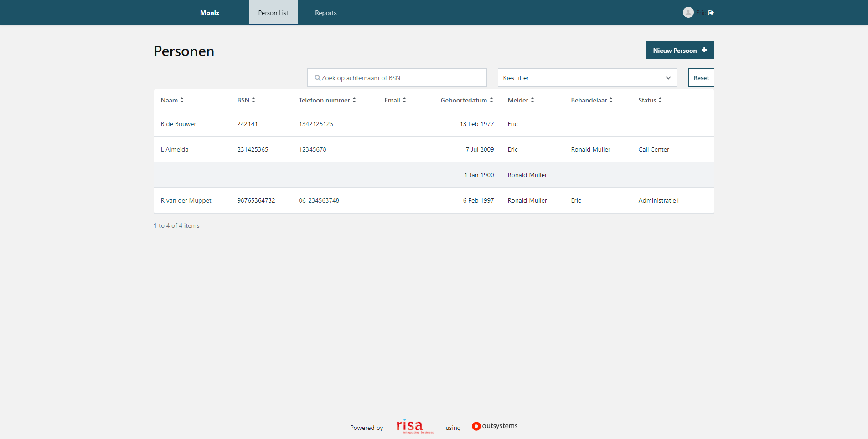Click the Reset button
This screenshot has width=868, height=439.
pyautogui.click(x=701, y=77)
